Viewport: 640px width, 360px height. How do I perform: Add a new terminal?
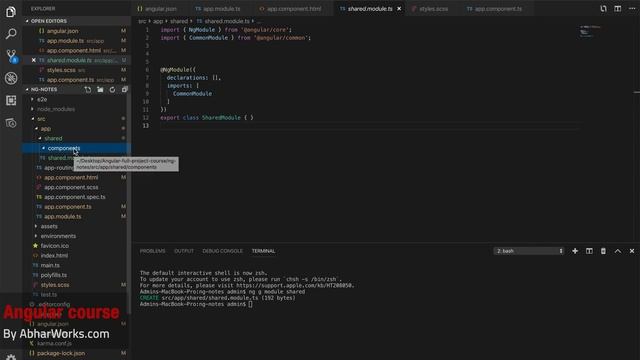(x=575, y=251)
